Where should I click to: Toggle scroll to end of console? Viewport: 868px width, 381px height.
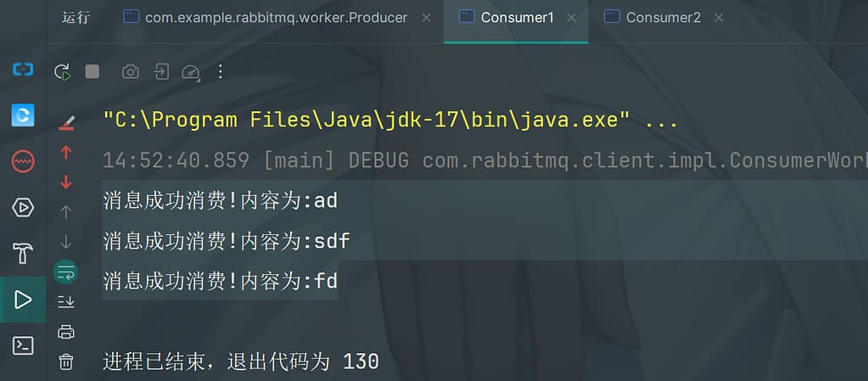pyautogui.click(x=66, y=301)
